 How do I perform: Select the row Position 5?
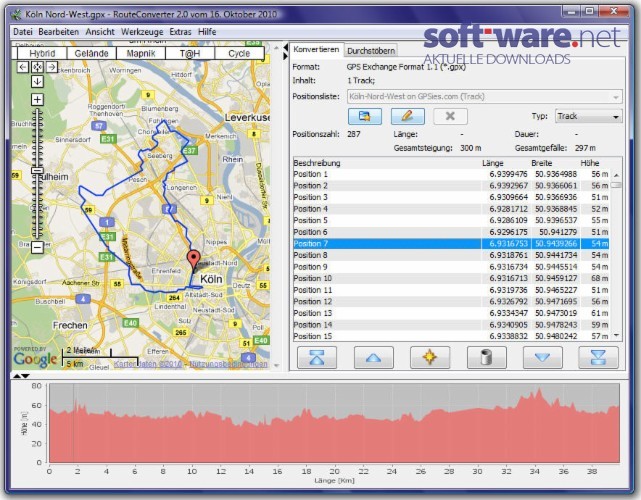click(451, 220)
